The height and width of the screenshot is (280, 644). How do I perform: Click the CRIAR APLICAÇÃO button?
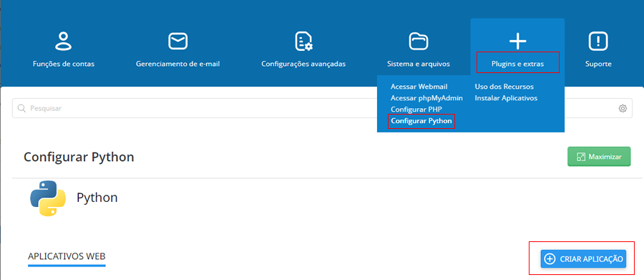(583, 259)
